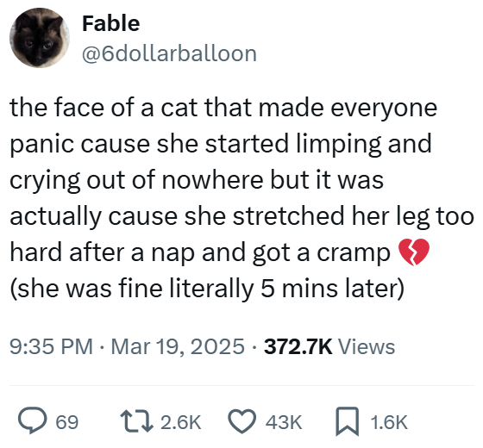This screenshot has width=483, height=448.
Task: Repost the tweet via the retweet arrows icon
Action: [x=137, y=421]
